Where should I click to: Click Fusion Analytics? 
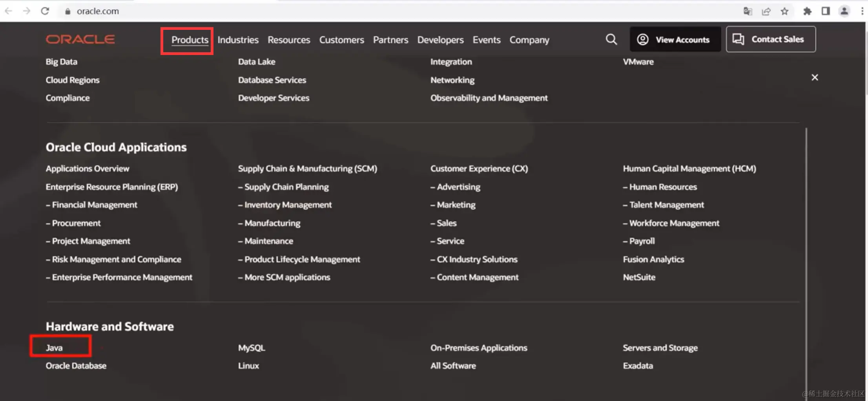653,259
